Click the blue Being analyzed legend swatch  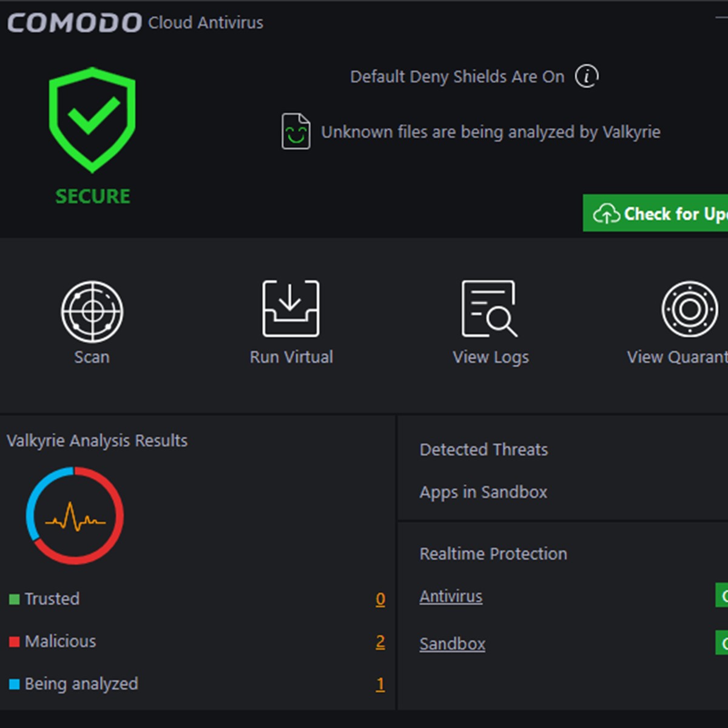(x=15, y=684)
